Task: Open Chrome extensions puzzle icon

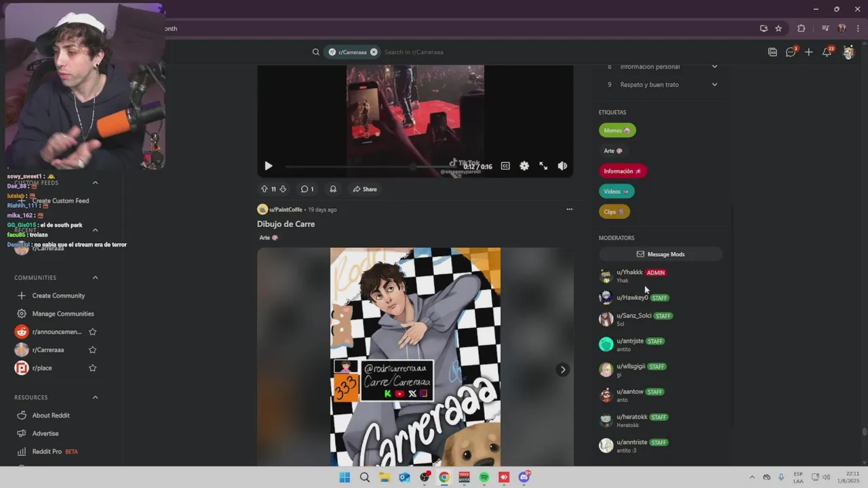Action: tap(801, 28)
